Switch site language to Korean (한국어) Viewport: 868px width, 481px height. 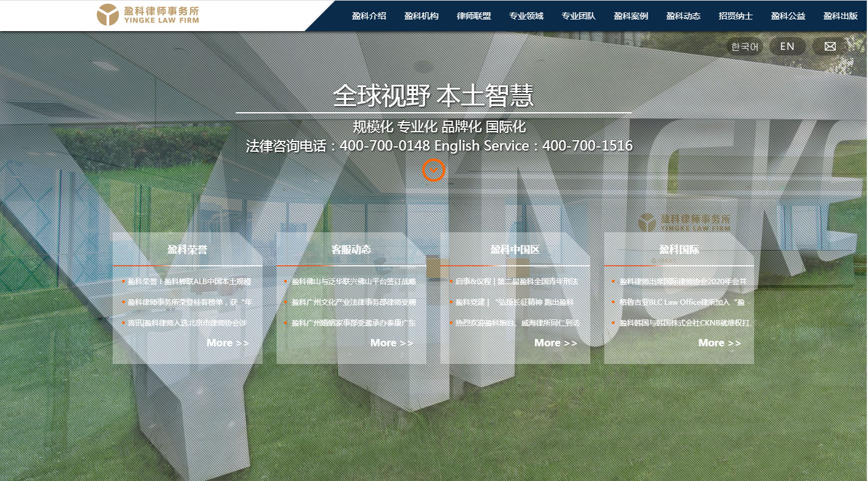(x=744, y=46)
